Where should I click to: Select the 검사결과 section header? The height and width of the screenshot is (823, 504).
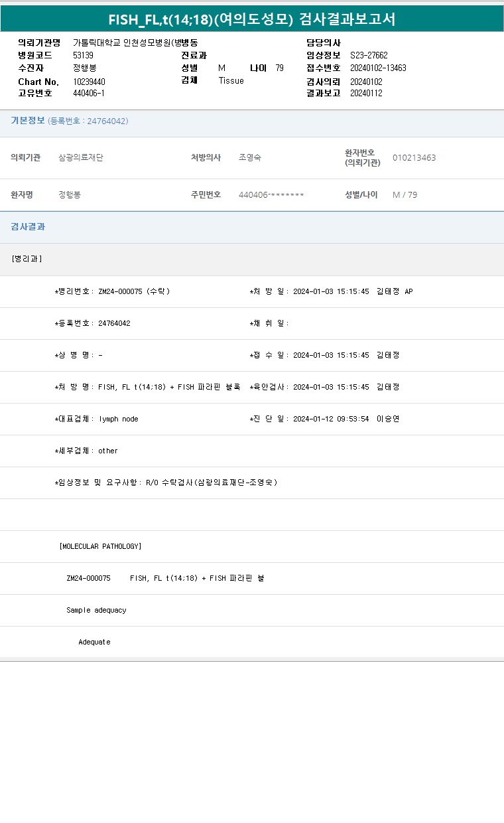[x=28, y=227]
